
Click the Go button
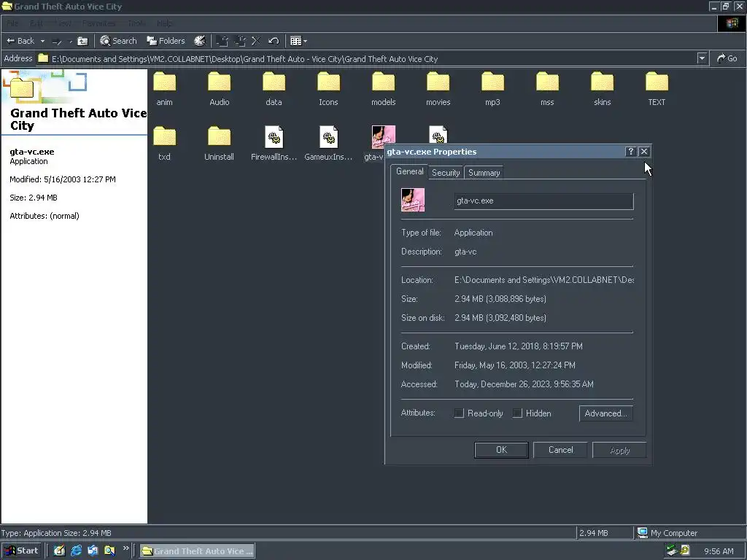tap(727, 58)
